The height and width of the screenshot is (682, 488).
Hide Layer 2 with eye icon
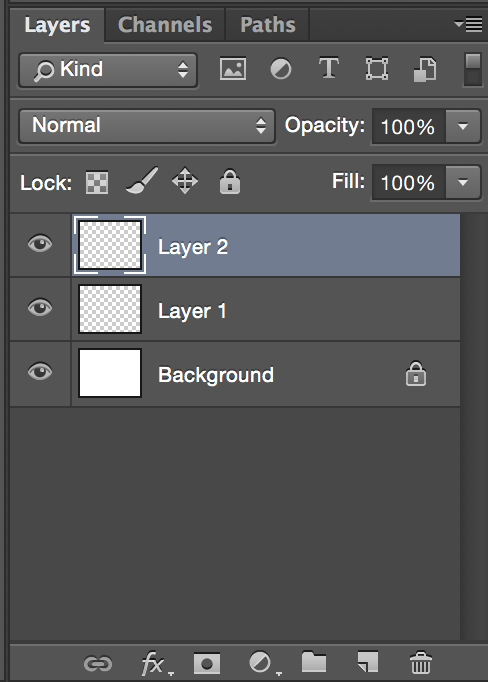tap(40, 244)
